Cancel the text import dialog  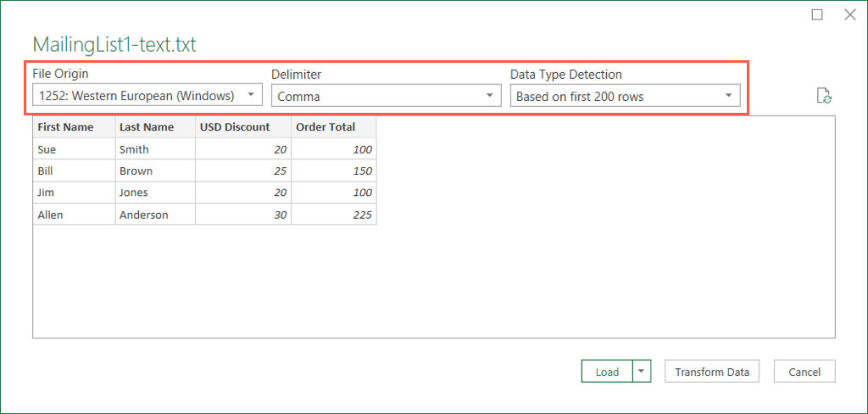coord(804,372)
